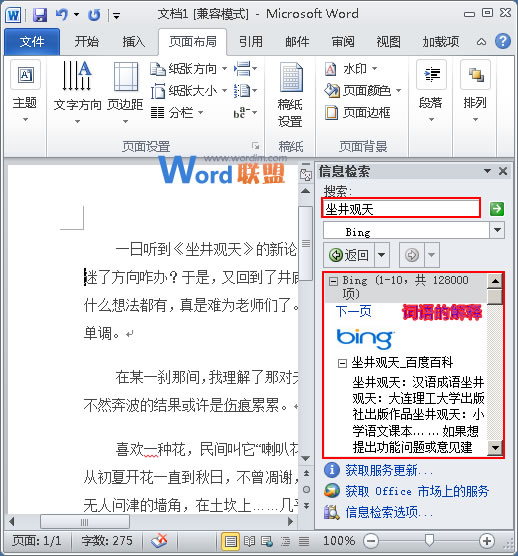
Task: Open 获取 Office 市场上的服务 link
Action: 417,491
